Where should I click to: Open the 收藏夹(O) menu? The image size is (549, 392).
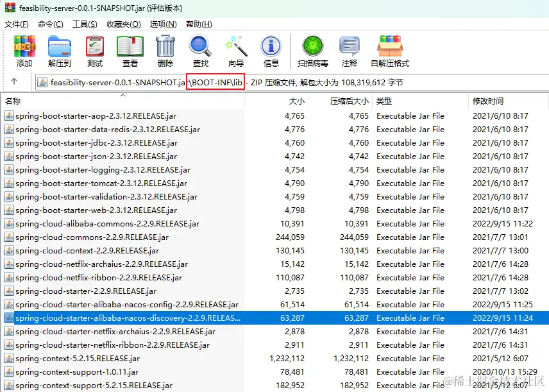(124, 24)
